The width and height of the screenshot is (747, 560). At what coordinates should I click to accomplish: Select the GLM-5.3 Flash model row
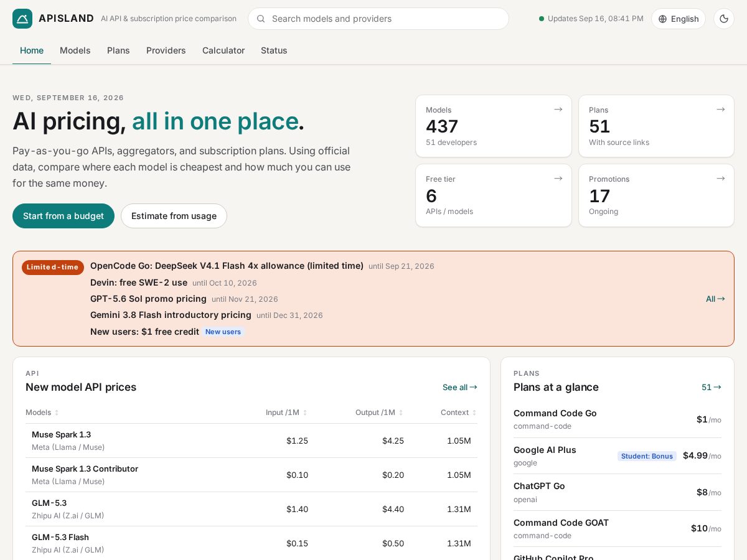251,543
